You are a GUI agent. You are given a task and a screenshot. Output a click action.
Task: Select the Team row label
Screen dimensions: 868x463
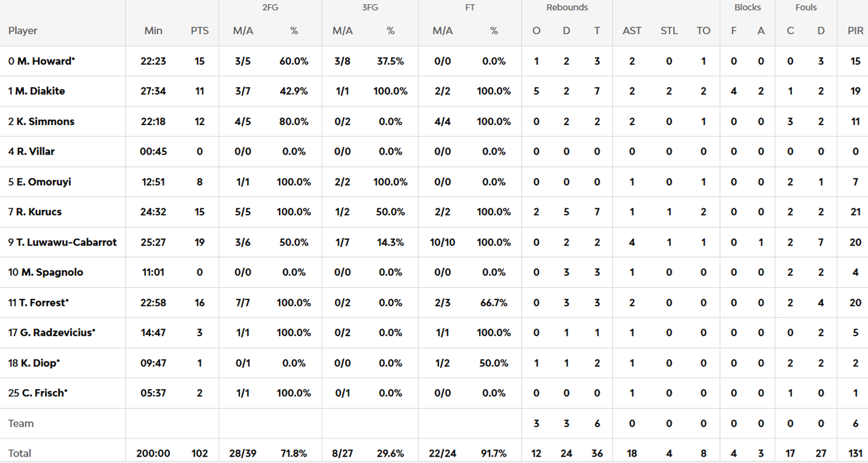click(x=21, y=423)
